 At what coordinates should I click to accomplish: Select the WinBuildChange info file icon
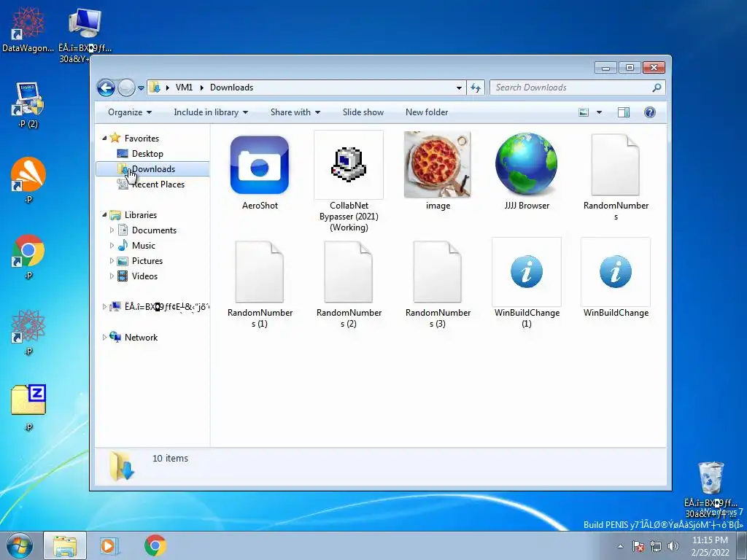[x=616, y=272]
